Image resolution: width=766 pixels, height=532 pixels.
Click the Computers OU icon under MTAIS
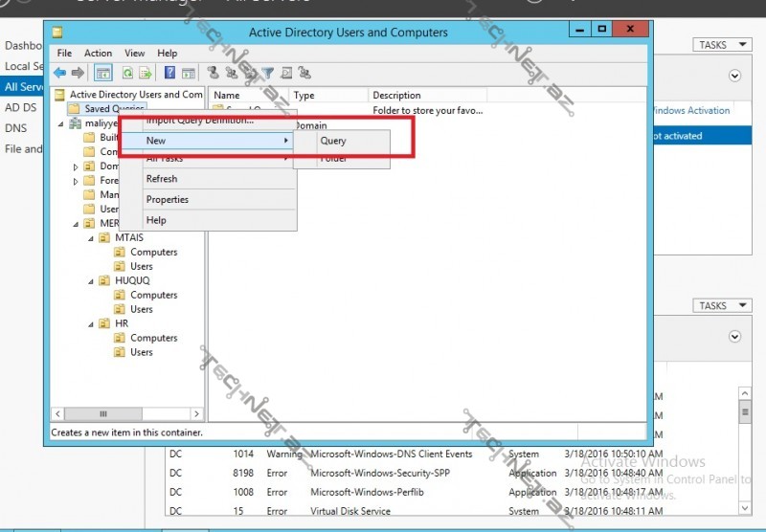[x=119, y=252]
